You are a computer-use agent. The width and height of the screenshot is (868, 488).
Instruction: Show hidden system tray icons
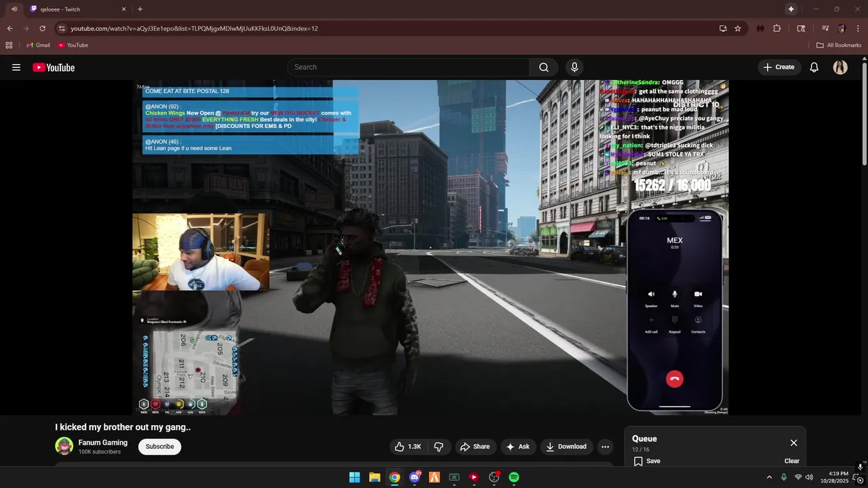769,477
